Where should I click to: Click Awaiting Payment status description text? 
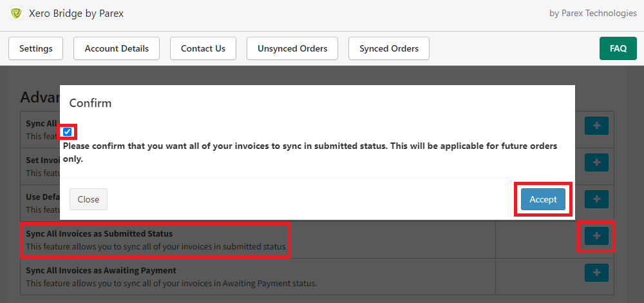coord(172,283)
